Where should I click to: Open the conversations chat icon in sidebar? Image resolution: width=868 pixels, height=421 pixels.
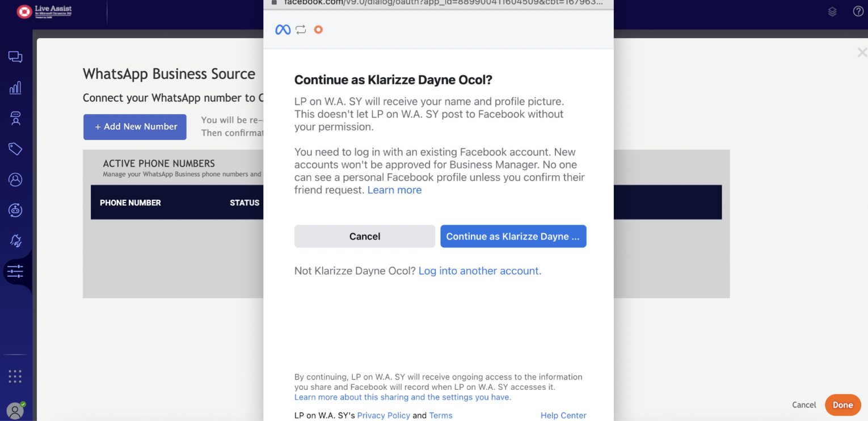(15, 57)
